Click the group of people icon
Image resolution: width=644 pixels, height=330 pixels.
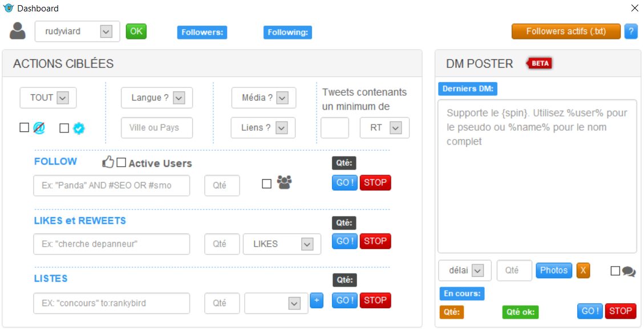tap(284, 183)
